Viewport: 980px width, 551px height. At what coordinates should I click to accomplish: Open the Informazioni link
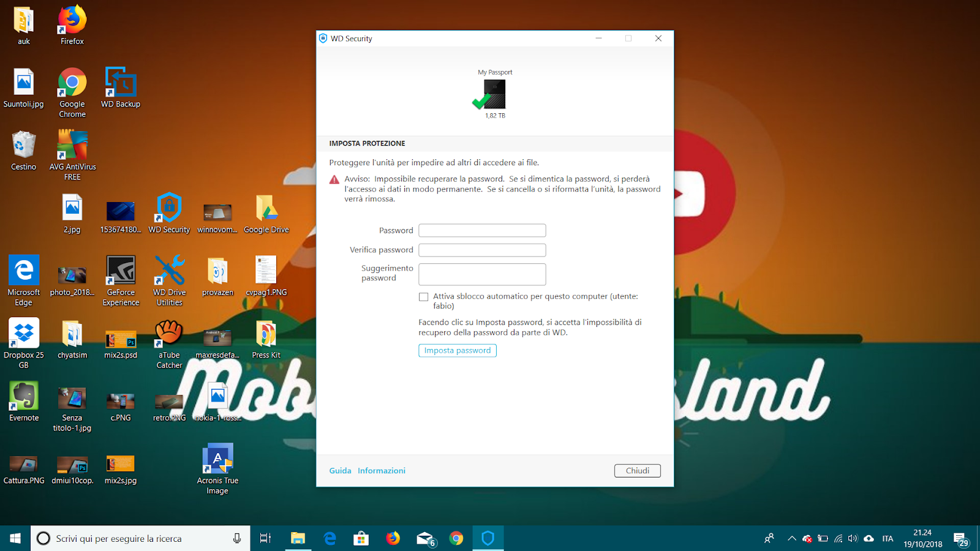pos(382,471)
